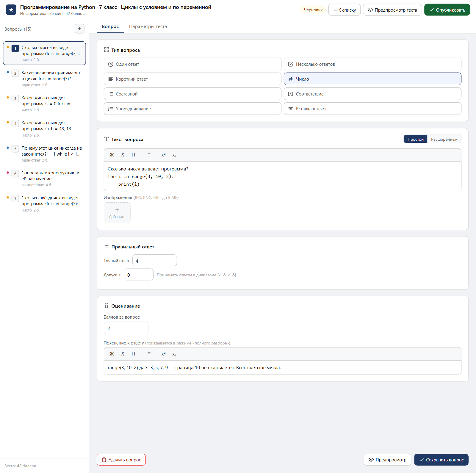Apply superscript in explanation toolbar
Viewport: 476px width, 473px height.
[163, 354]
